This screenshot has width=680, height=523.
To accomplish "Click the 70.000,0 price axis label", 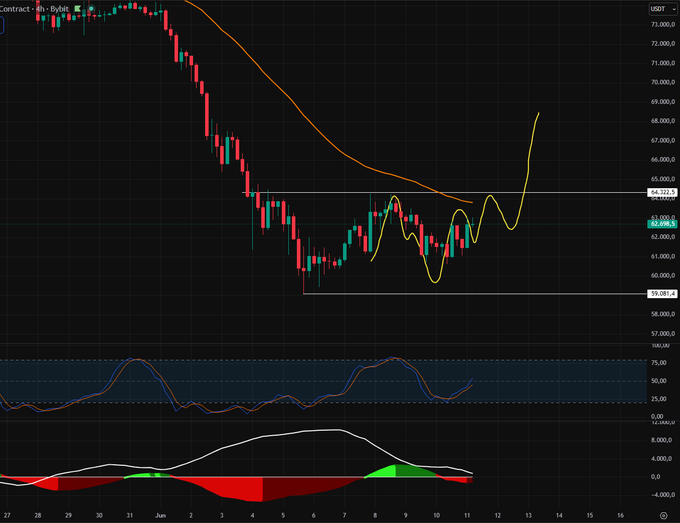I will (x=663, y=82).
